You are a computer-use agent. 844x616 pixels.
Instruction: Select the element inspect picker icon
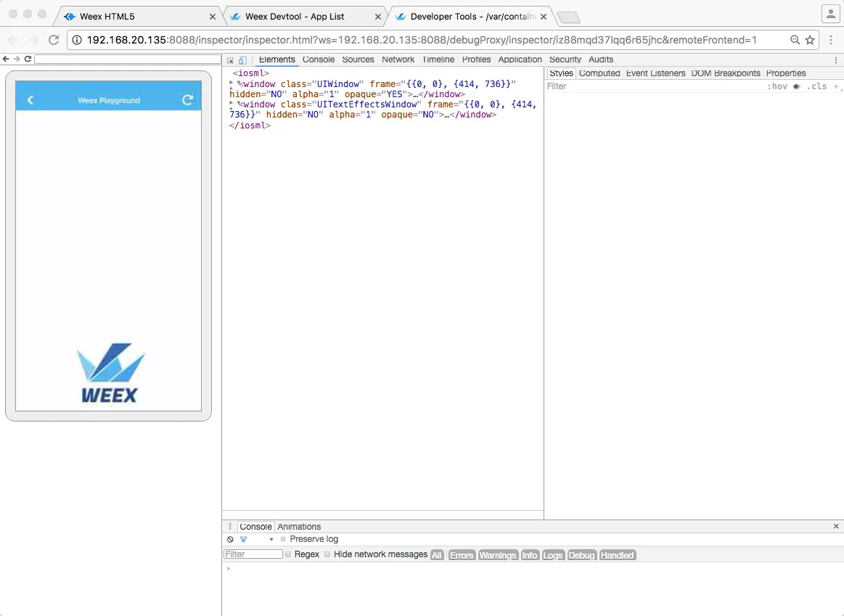pos(230,60)
